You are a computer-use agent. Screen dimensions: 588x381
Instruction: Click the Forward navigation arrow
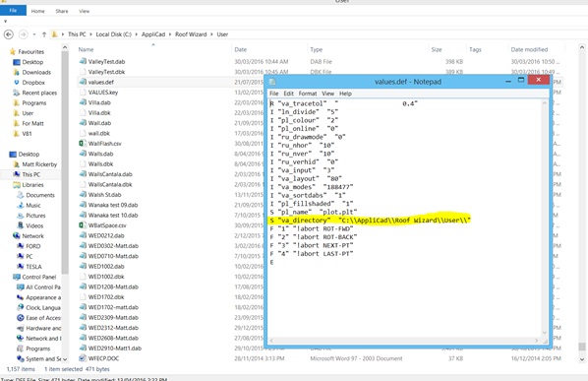(24, 34)
